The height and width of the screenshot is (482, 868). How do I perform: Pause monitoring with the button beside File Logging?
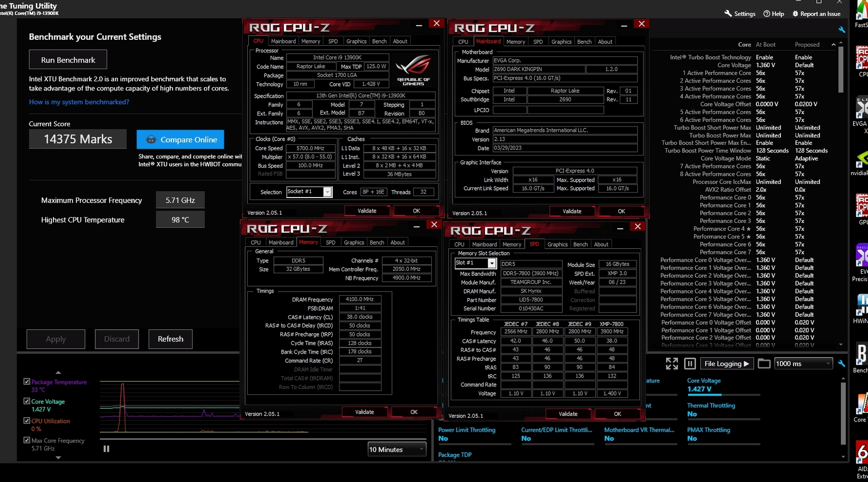pos(690,364)
